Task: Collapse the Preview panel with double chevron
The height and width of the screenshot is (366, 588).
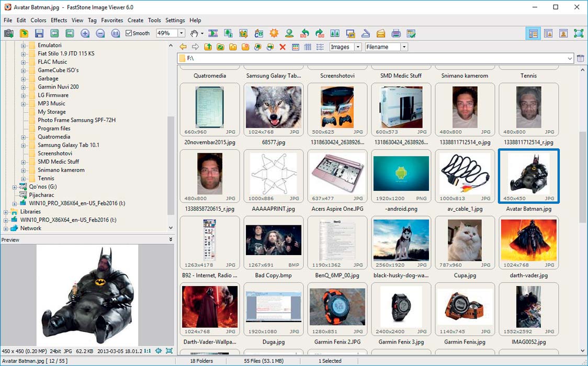Action: 171,239
